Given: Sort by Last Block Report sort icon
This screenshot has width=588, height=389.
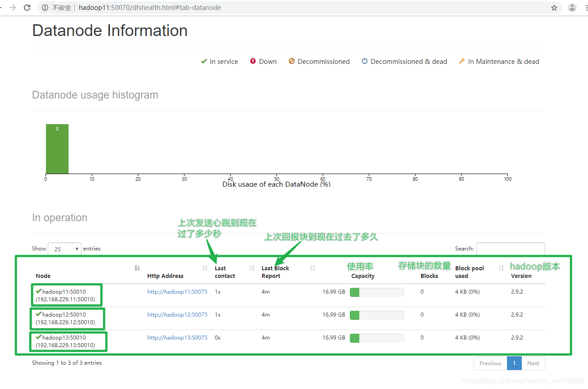Looking at the screenshot, I should point(312,268).
